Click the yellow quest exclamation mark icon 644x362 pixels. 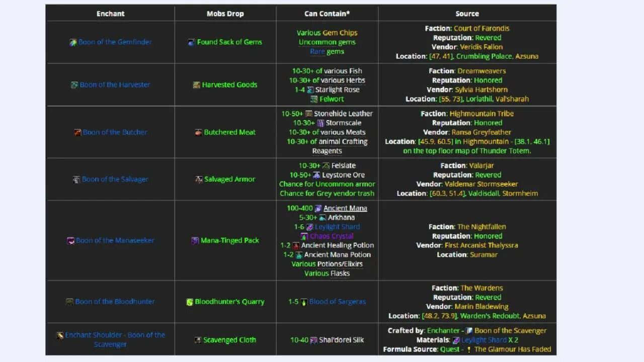[469, 349]
